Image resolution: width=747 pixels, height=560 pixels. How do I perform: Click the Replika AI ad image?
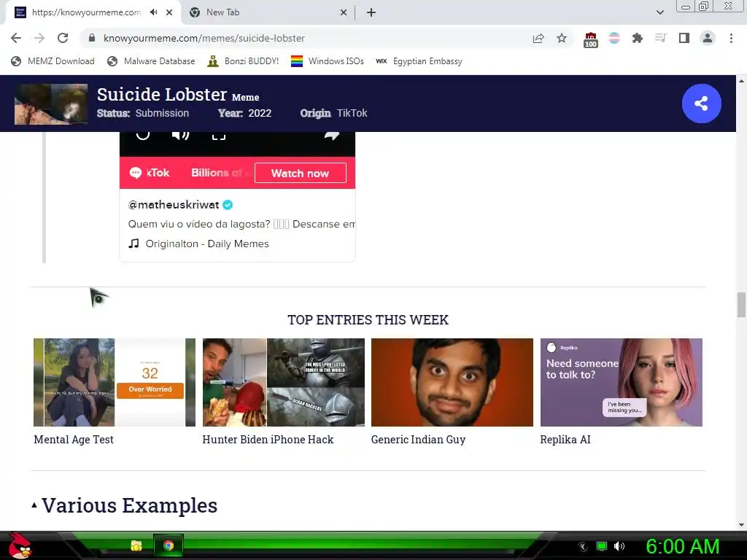pos(622,382)
